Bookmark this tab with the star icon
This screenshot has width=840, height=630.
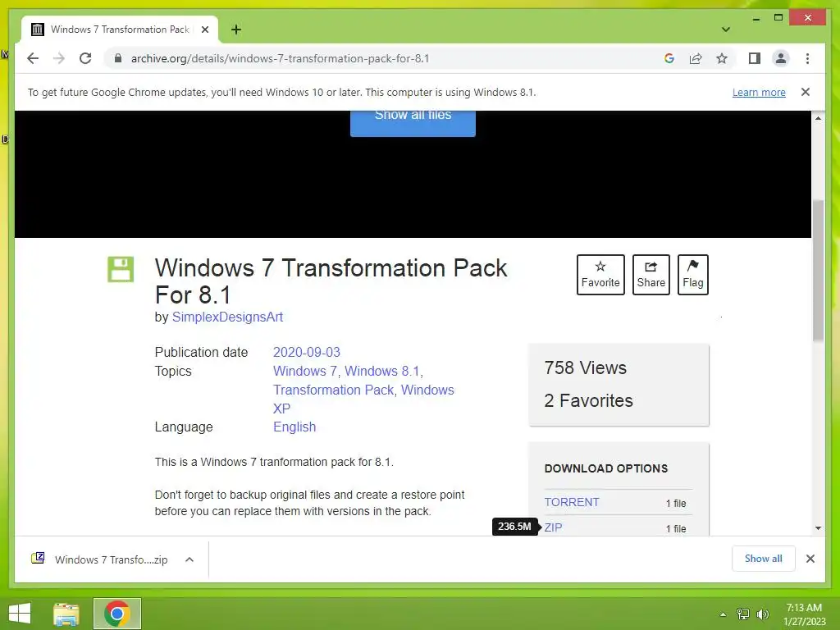(722, 58)
